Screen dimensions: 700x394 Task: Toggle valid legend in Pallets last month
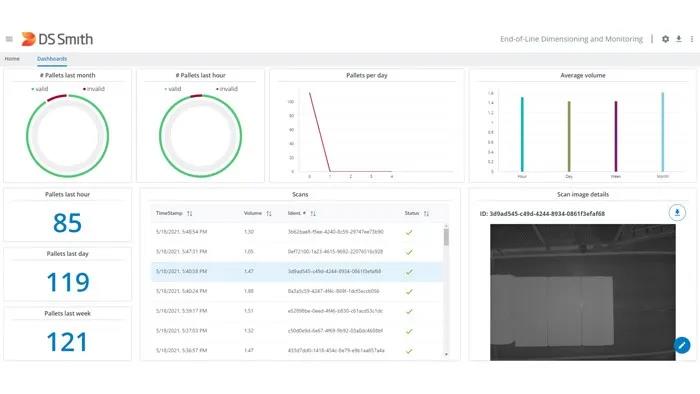(40, 89)
